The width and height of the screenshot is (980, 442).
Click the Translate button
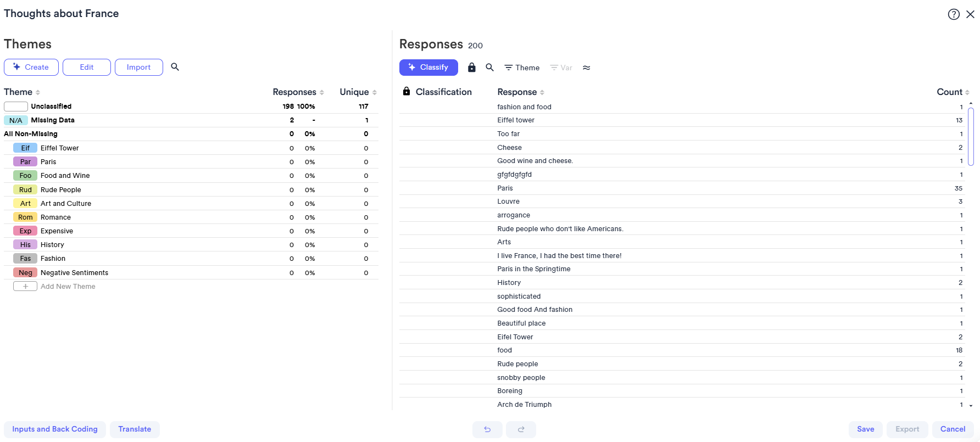(135, 429)
